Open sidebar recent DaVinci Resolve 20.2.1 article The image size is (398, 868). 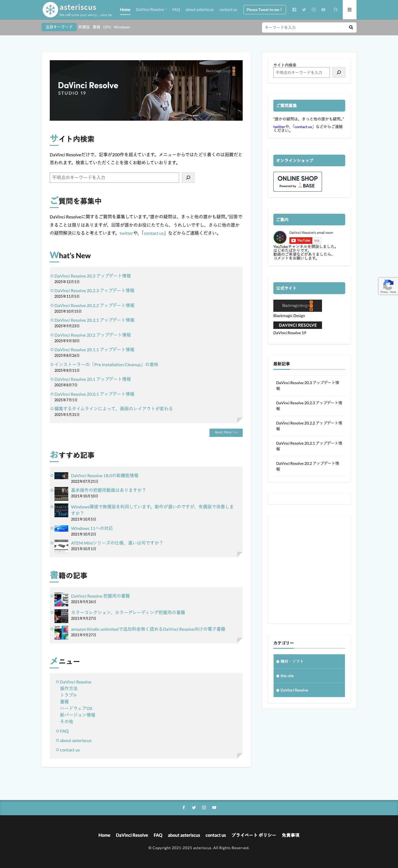309,446
